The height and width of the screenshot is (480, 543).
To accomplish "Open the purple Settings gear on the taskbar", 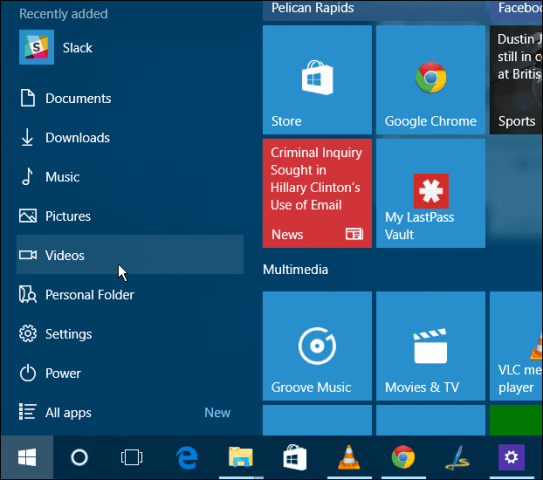I will [511, 457].
